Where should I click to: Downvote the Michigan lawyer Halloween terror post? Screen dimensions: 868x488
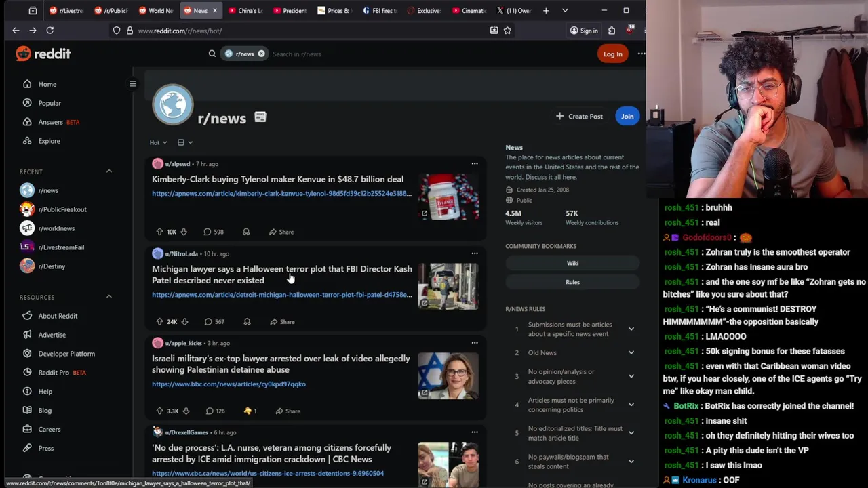pos(184,321)
